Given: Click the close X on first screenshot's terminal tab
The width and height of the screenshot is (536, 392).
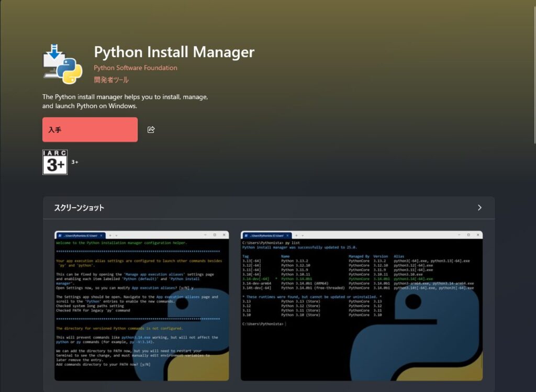Looking at the screenshot, I should (102, 235).
